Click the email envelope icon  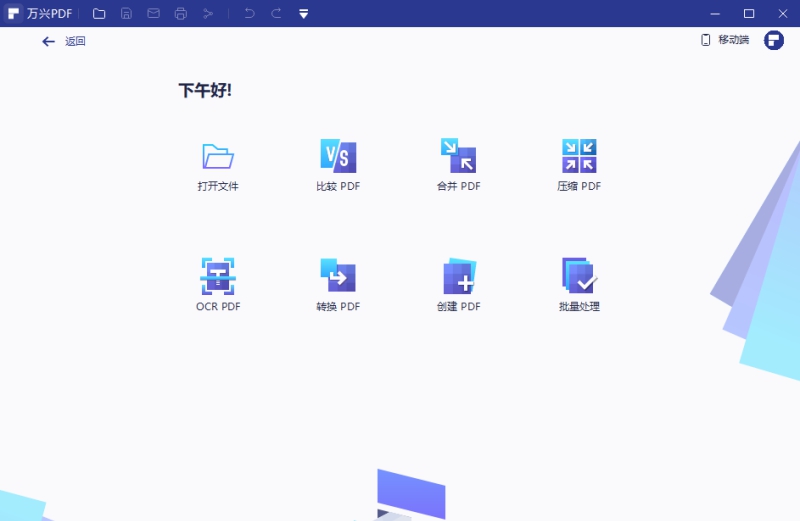(x=154, y=14)
